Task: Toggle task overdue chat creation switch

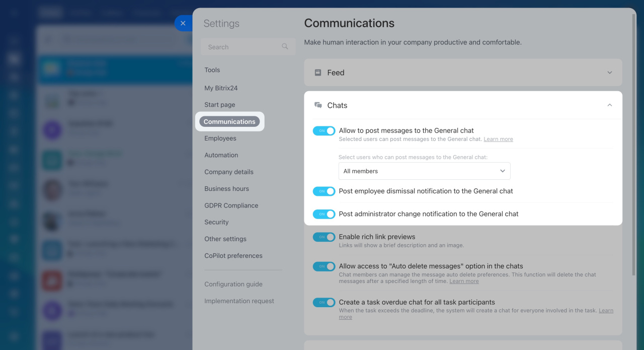Action: [324, 303]
